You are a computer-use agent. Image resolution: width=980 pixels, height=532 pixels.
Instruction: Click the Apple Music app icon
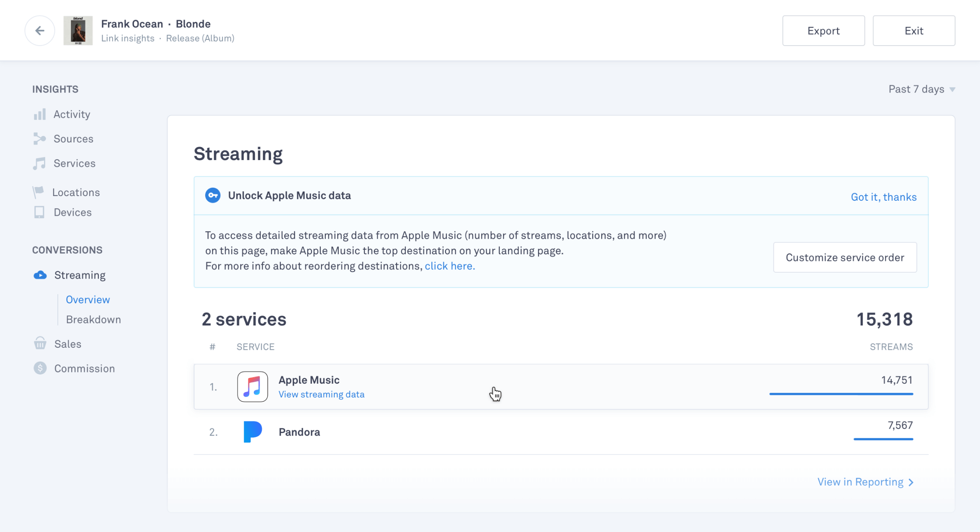pos(253,387)
